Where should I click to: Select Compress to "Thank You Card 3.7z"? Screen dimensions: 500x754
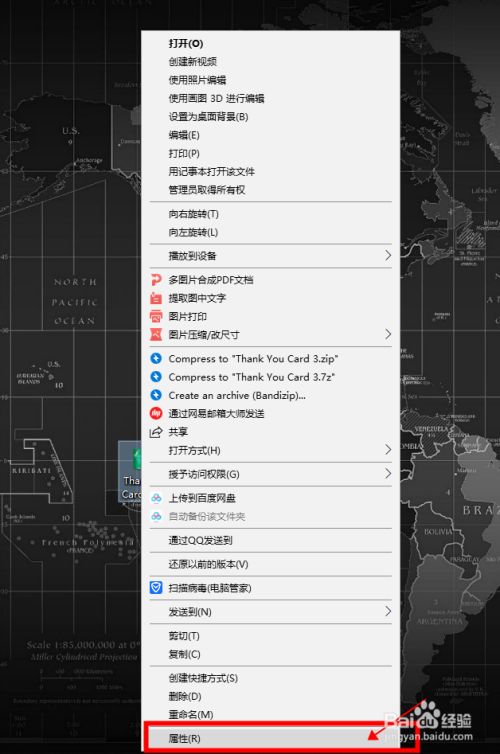coord(271,377)
